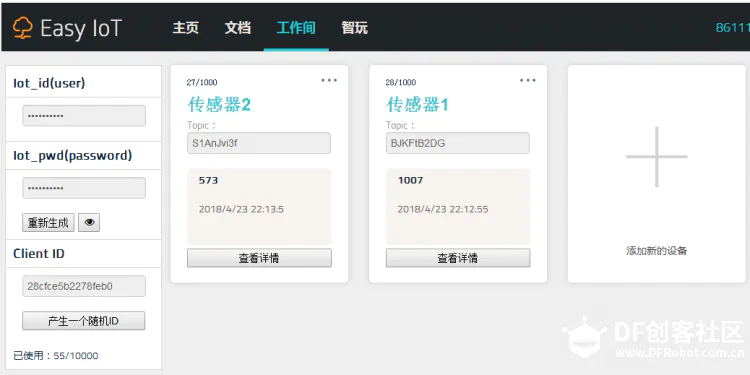Image resolution: width=750 pixels, height=375 pixels.
Task: Open the three-dots menu on 传感器1 card
Action: pyautogui.click(x=528, y=80)
